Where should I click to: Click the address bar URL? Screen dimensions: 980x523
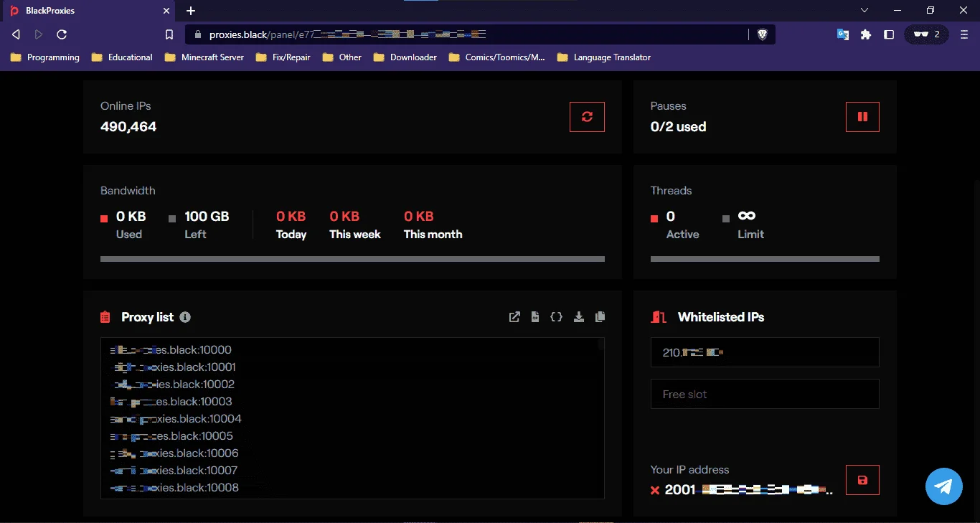tap(348, 34)
